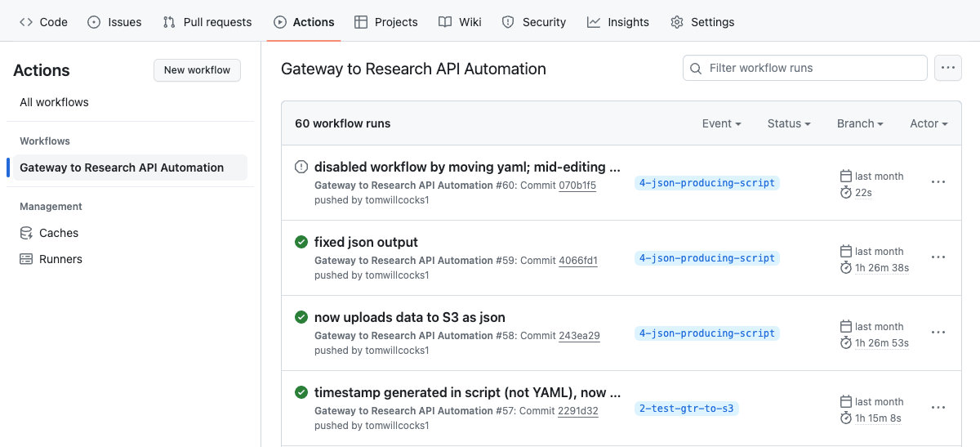Switch to the Pull requests tab
980x447 pixels.
[x=207, y=22]
